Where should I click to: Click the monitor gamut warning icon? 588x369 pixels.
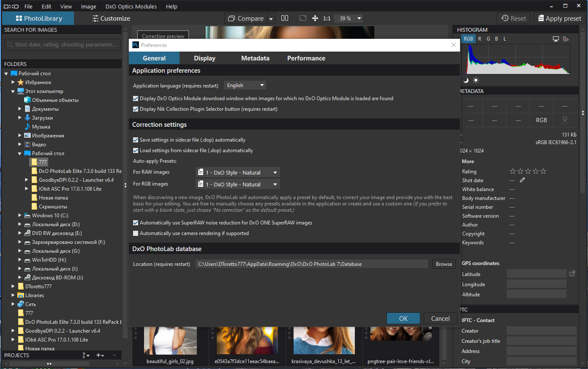pos(556,39)
